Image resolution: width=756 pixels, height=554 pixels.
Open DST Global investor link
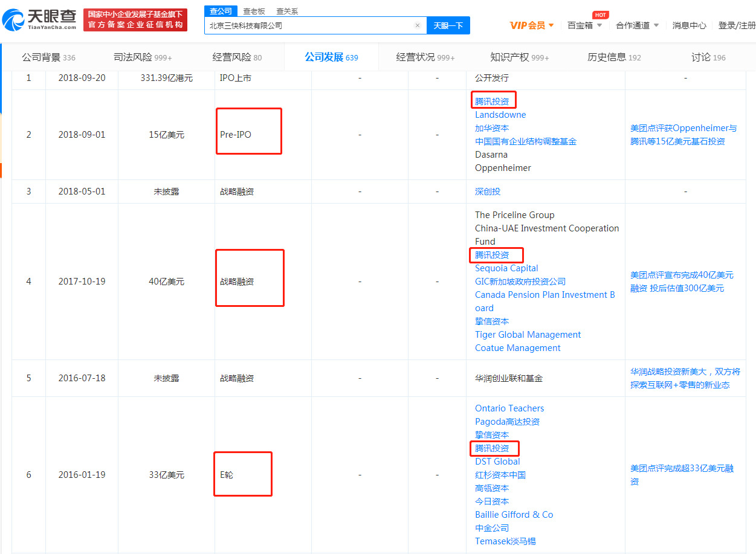(497, 462)
